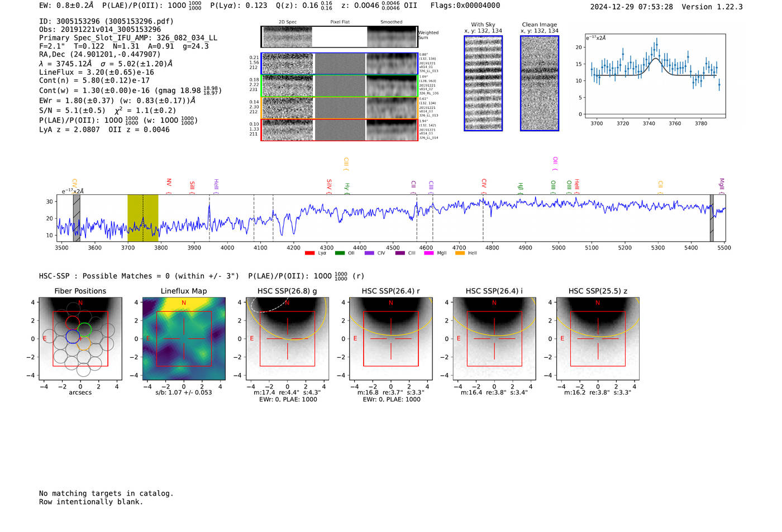Click the yellow highlighted band in the spectrum
Viewport: 782px width, 532px height.
[x=143, y=218]
